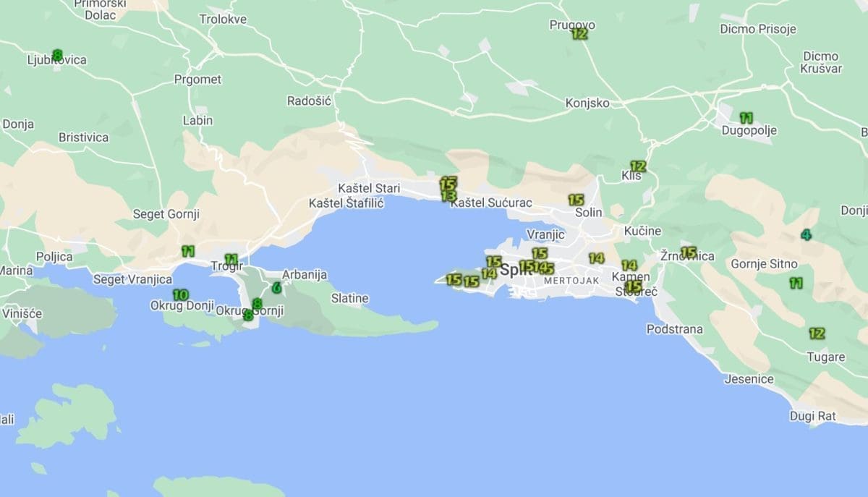Select the 6 marker below Arbanija
Screen dimensions: 868x497
(276, 288)
